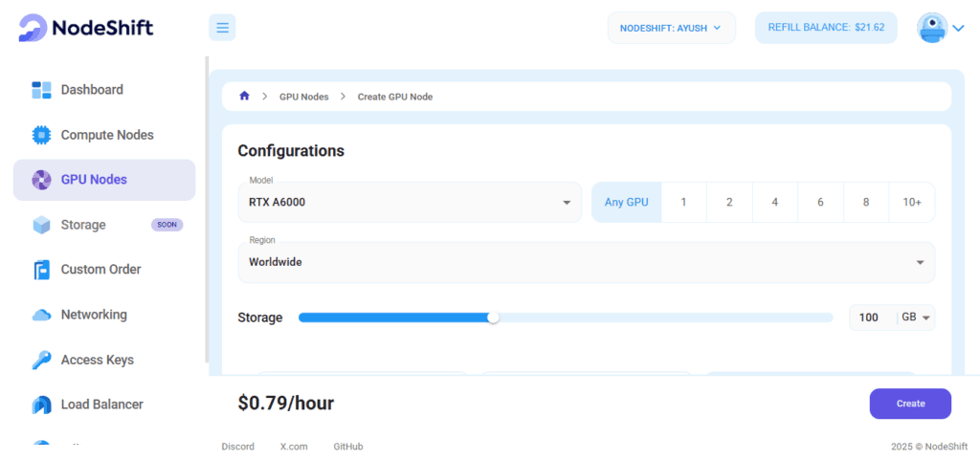
Task: Click the 2025 © NodeShift copyright text
Action: (927, 447)
